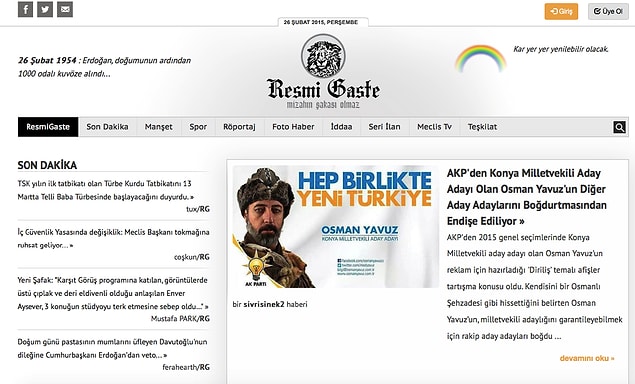The image size is (635, 384).
Task: Click the Osman Yavuz campaign image
Action: (335, 227)
